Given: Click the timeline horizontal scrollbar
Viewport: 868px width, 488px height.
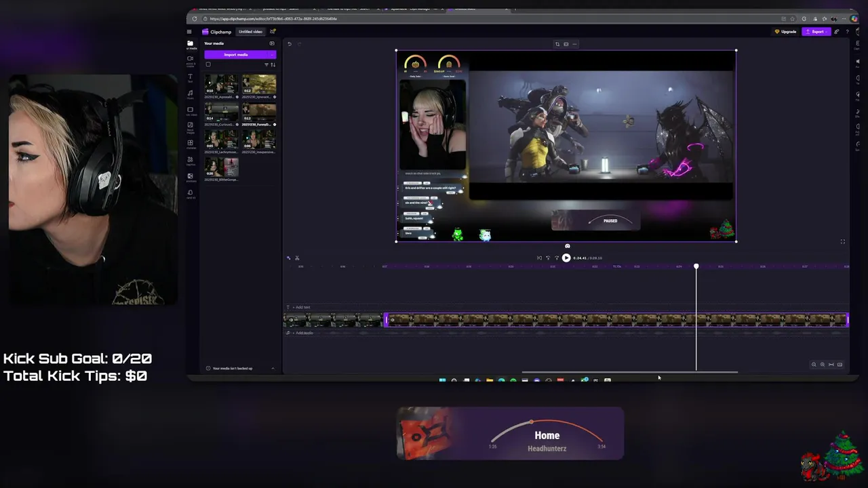Looking at the screenshot, I should point(629,372).
